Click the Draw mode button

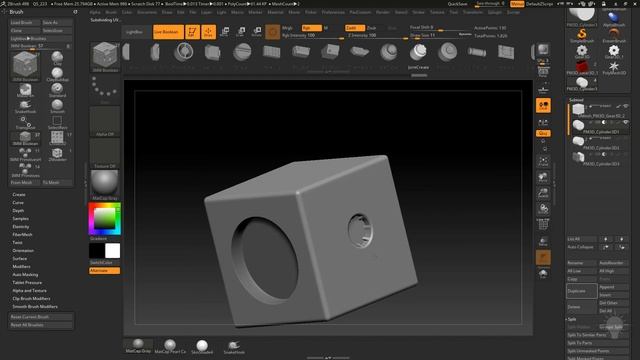(x=208, y=32)
